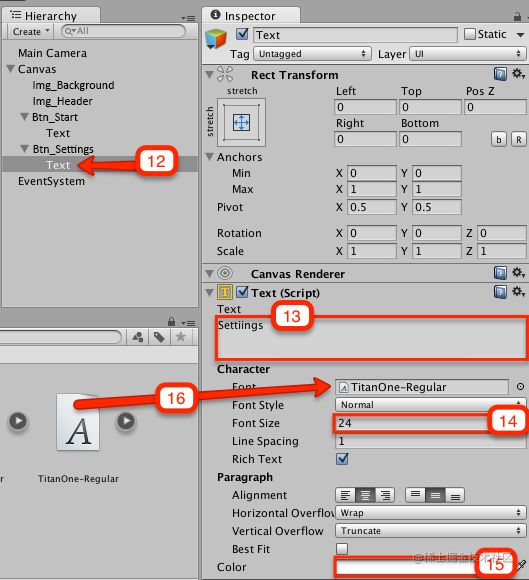Open Rect Transform help reference icon
The image size is (529, 580).
(x=500, y=74)
